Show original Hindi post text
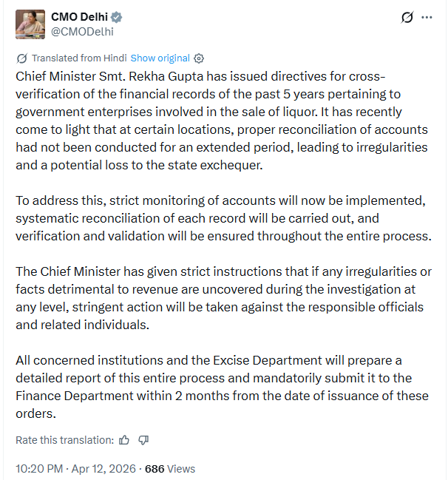The image size is (448, 480). click(x=160, y=58)
